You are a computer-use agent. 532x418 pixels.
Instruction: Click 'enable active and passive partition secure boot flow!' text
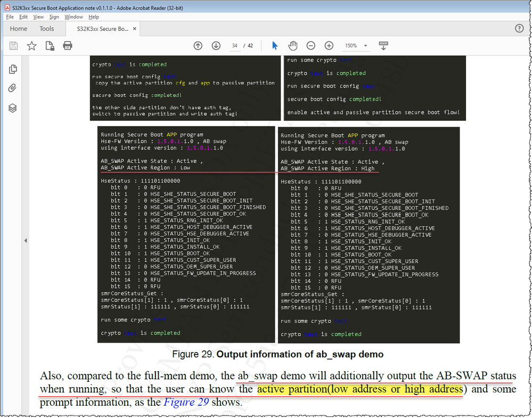point(373,112)
